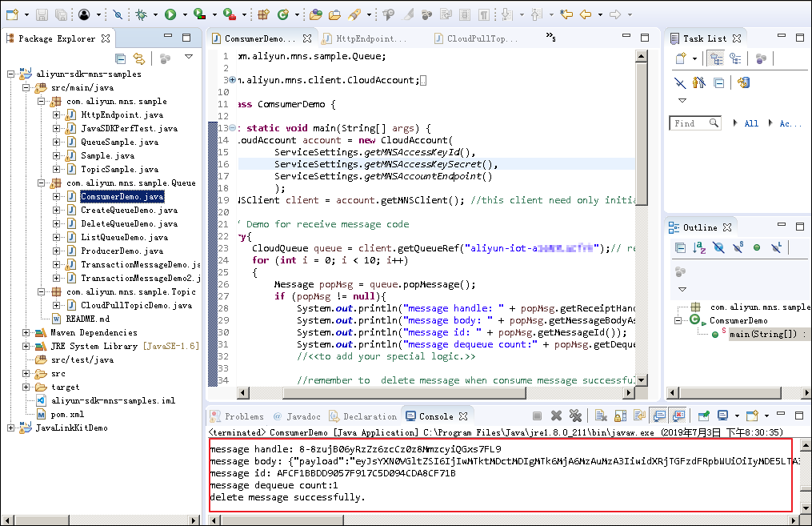Toggle Show Console on Standard Out change
The image size is (812, 526).
pos(659,416)
